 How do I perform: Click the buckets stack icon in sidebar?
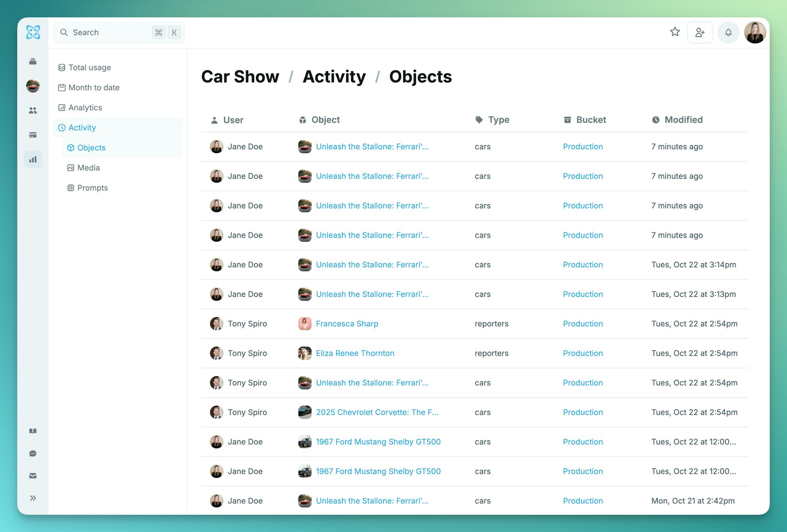[33, 61]
